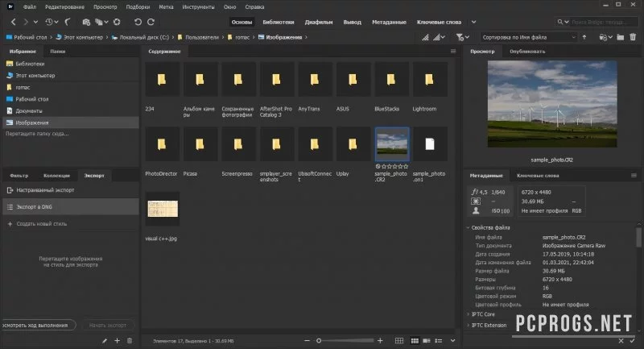Image resolution: width=644 pixels, height=349 pixels.
Task: Open the Подборки menu
Action: click(x=138, y=7)
